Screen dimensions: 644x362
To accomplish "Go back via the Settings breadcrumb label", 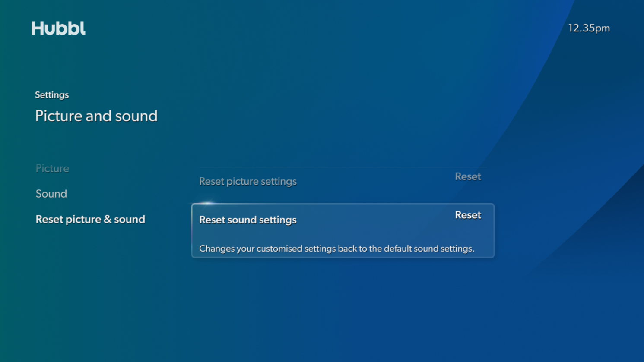I will pos(52,95).
